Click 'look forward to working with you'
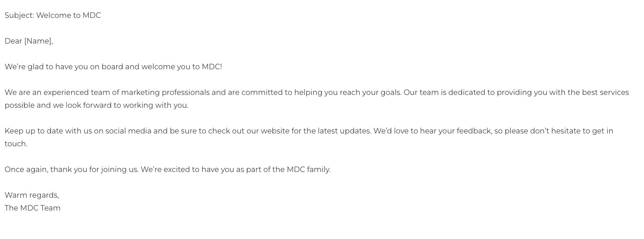Viewport: 644px width, 239px height. tap(127, 106)
